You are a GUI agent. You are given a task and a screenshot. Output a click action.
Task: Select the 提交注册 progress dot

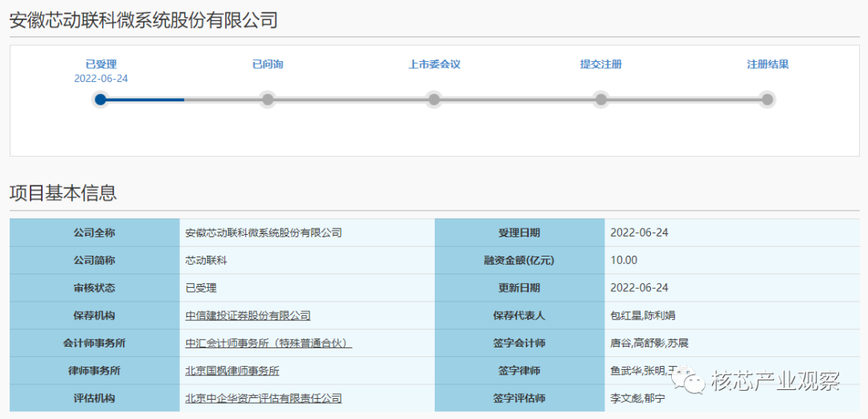pyautogui.click(x=600, y=100)
